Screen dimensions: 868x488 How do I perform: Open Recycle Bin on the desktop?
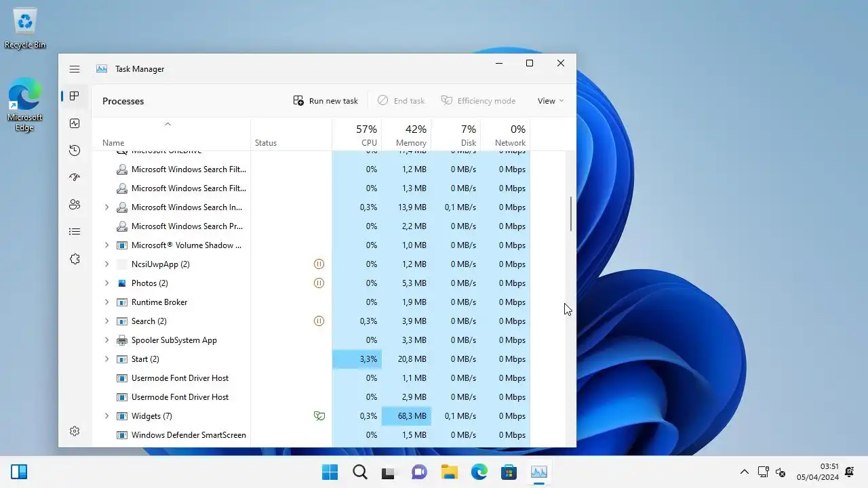pyautogui.click(x=25, y=28)
